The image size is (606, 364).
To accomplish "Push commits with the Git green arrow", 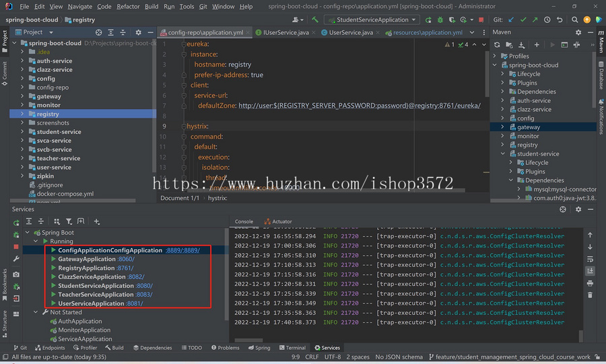I will [535, 20].
